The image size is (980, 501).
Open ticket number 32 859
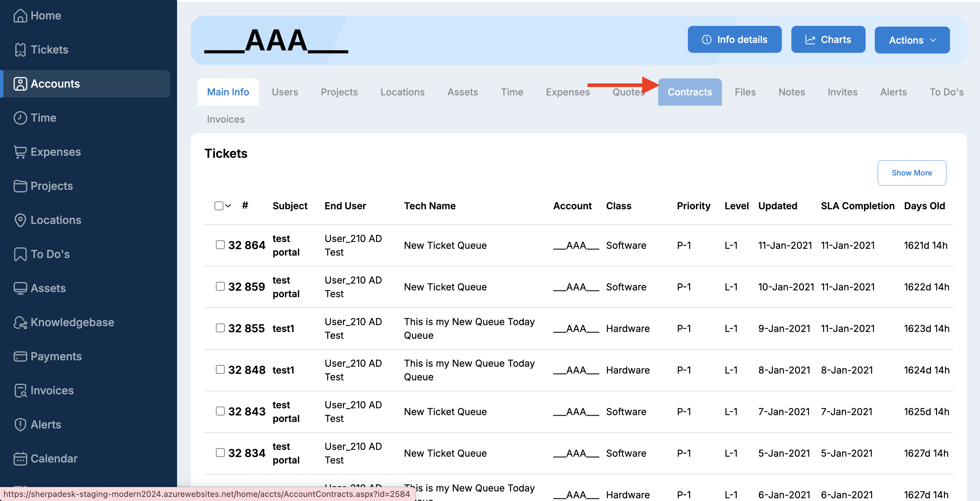tap(246, 287)
